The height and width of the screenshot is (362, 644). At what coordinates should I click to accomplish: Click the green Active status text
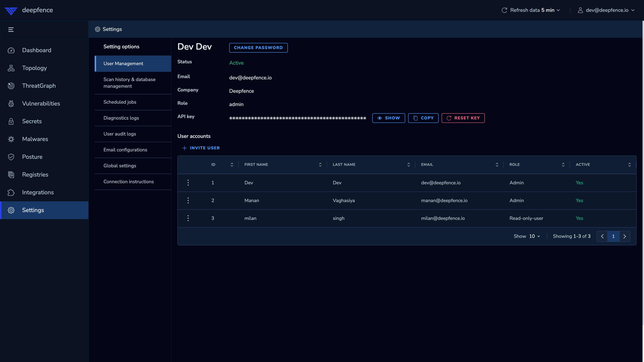click(x=236, y=63)
